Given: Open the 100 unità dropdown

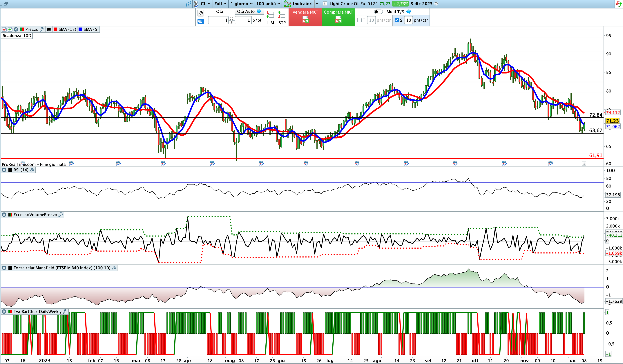Looking at the screenshot, I should [x=268, y=4].
